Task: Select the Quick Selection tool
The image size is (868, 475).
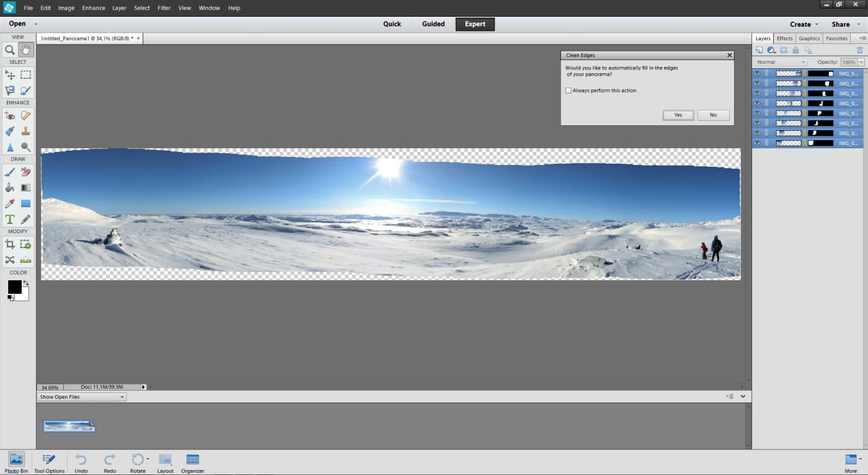Action: 25,91
